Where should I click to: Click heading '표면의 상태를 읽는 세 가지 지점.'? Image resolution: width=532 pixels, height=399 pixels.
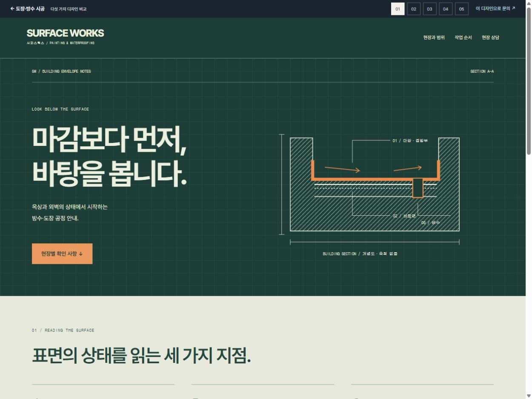pos(141,356)
